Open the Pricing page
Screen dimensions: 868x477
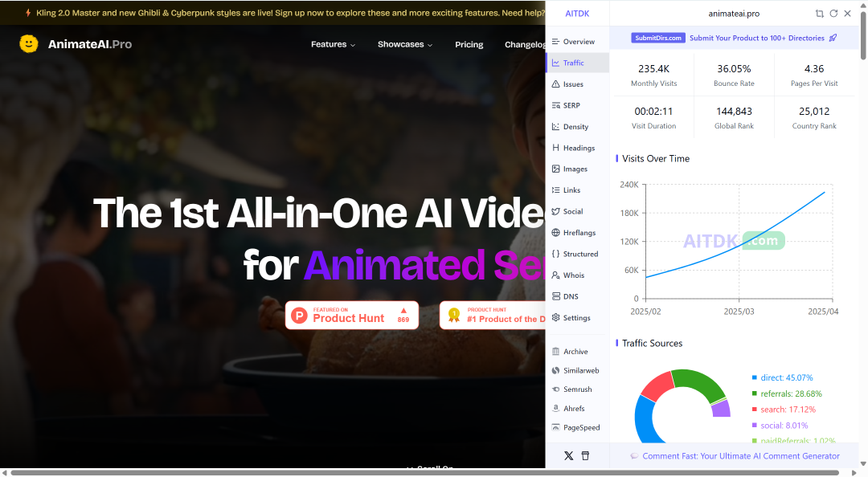click(x=469, y=44)
